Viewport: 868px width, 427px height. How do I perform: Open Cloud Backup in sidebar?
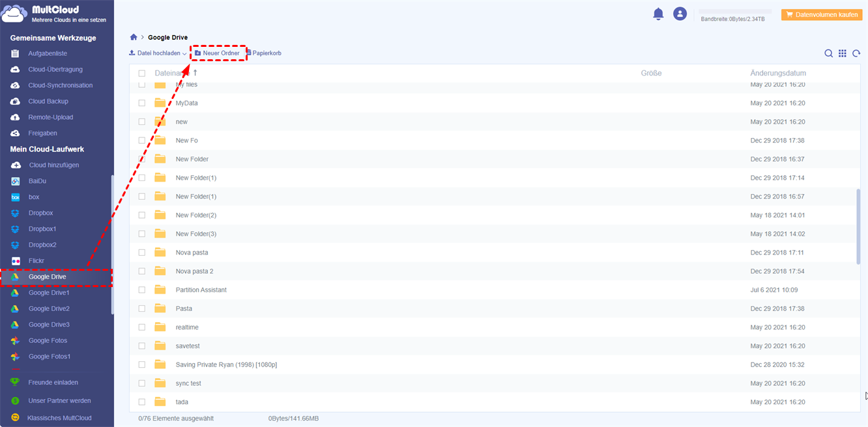coord(48,101)
